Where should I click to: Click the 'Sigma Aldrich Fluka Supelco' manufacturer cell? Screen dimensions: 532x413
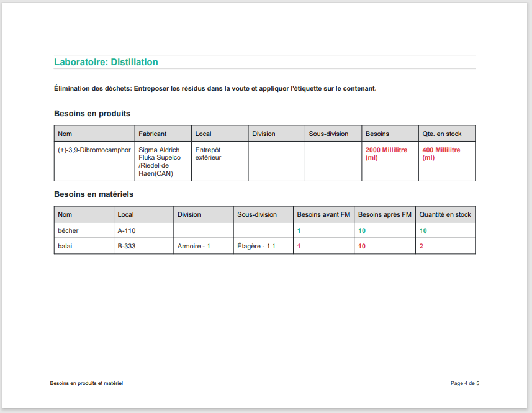pyautogui.click(x=163, y=161)
